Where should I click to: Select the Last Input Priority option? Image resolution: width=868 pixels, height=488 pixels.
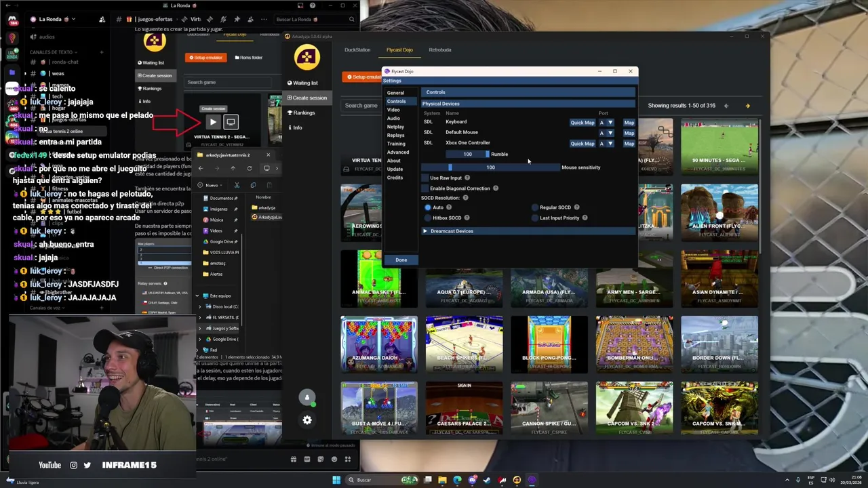tap(534, 218)
